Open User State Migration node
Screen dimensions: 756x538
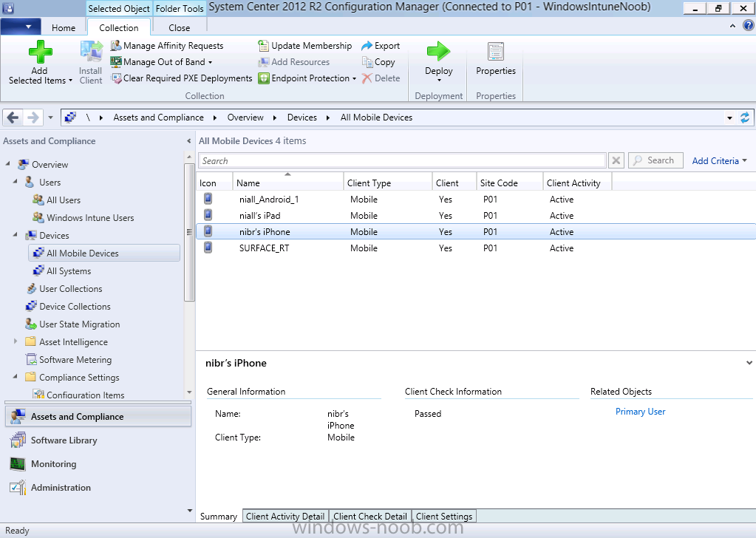80,324
